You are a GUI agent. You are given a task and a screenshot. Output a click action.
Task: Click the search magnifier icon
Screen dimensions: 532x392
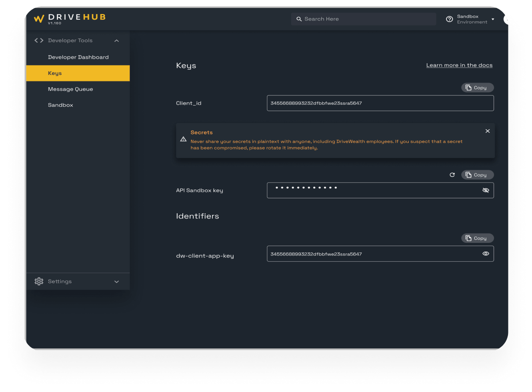click(299, 19)
